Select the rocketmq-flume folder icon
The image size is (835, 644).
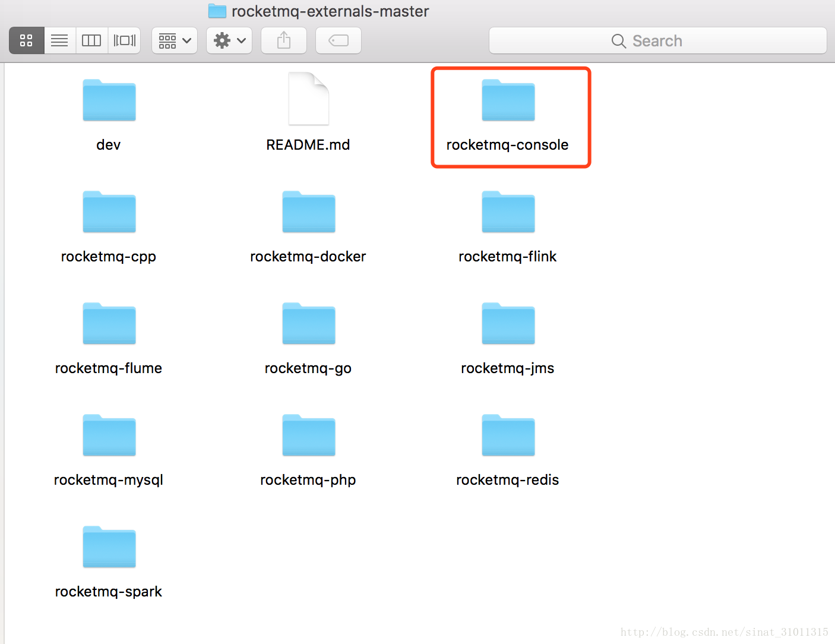pyautogui.click(x=109, y=323)
